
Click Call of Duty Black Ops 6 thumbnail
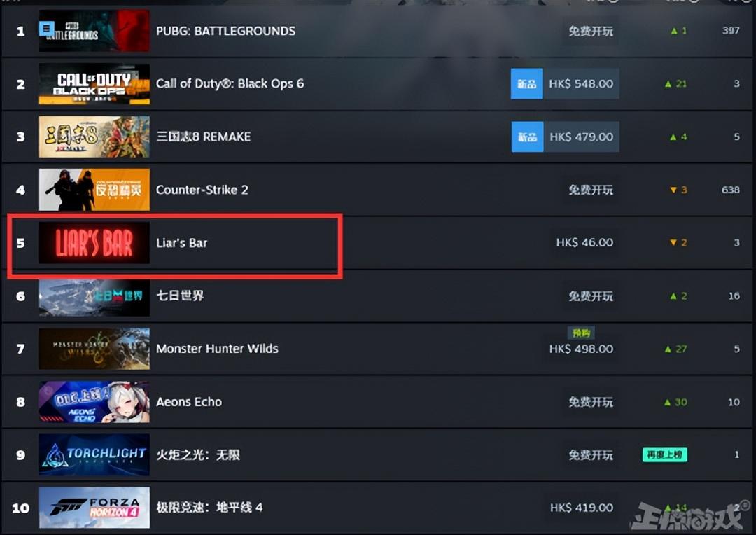[94, 84]
